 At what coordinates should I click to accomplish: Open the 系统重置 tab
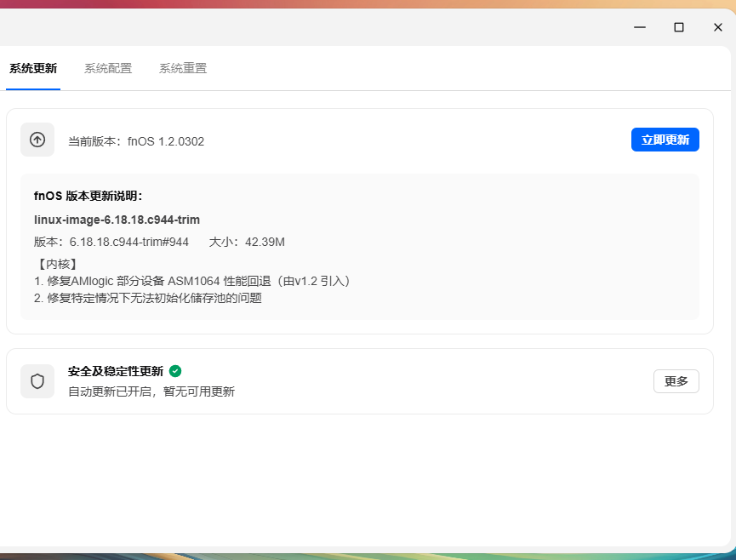[183, 69]
